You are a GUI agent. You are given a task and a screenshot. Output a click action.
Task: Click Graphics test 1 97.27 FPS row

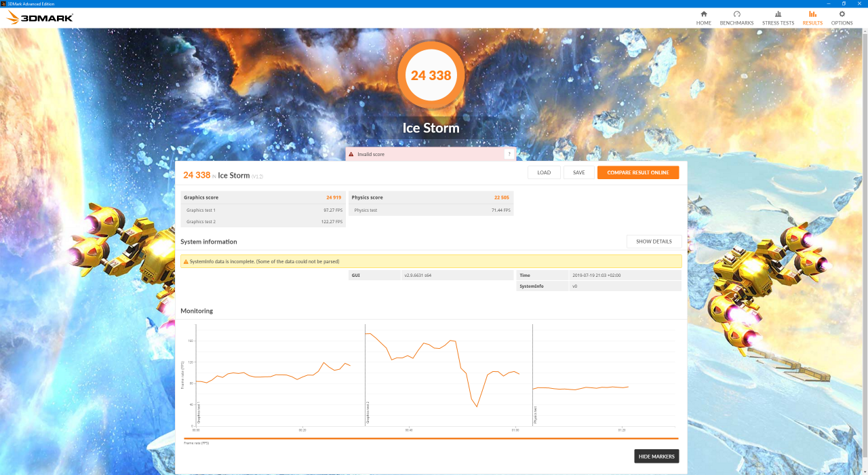[263, 210]
